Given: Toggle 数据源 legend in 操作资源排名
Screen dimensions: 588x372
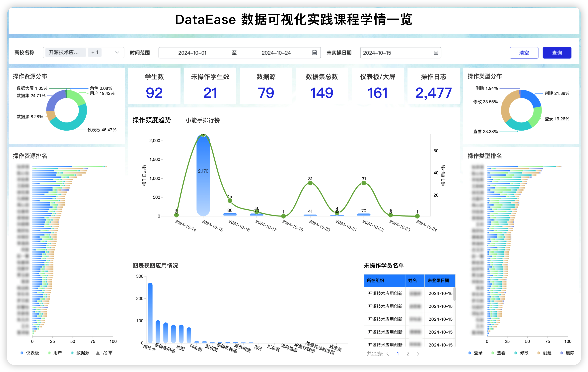Looking at the screenshot, I should (x=80, y=353).
